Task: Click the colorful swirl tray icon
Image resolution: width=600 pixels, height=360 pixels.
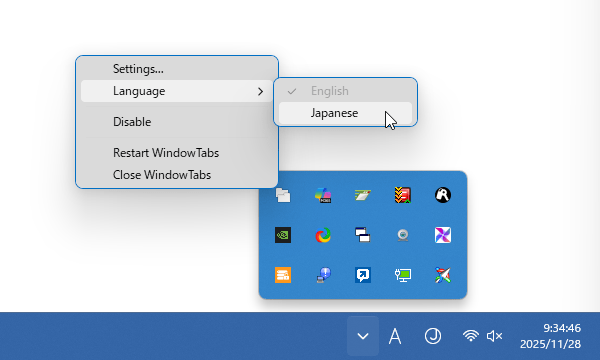Action: click(323, 235)
